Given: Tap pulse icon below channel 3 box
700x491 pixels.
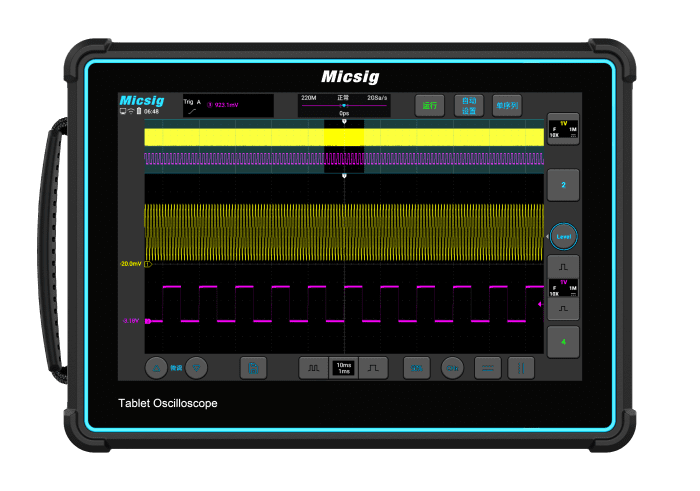Looking at the screenshot, I should pyautogui.click(x=563, y=310).
